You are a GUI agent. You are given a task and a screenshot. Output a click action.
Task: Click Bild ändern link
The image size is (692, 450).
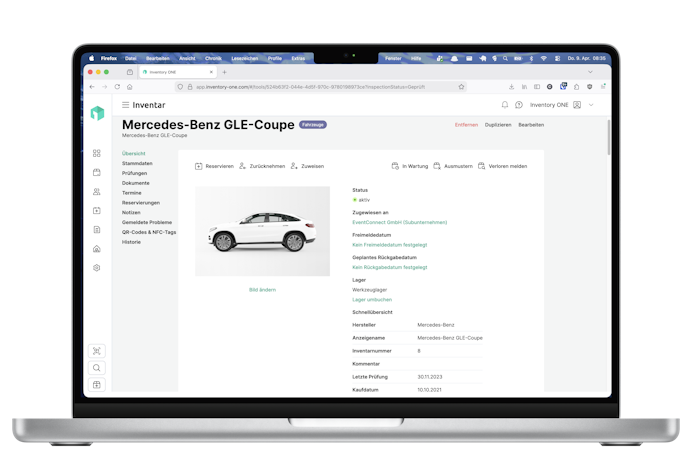click(263, 290)
